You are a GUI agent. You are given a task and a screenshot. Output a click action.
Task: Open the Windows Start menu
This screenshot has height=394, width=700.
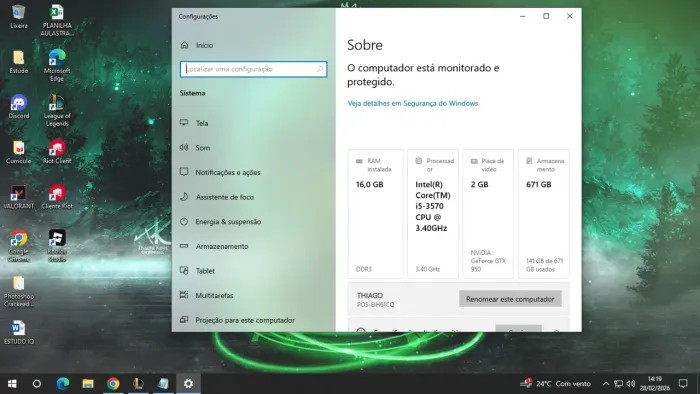(x=12, y=383)
